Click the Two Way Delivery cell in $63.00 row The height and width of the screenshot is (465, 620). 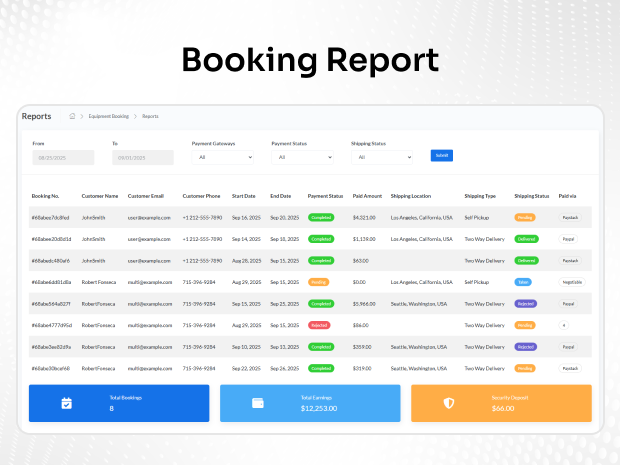click(484, 261)
